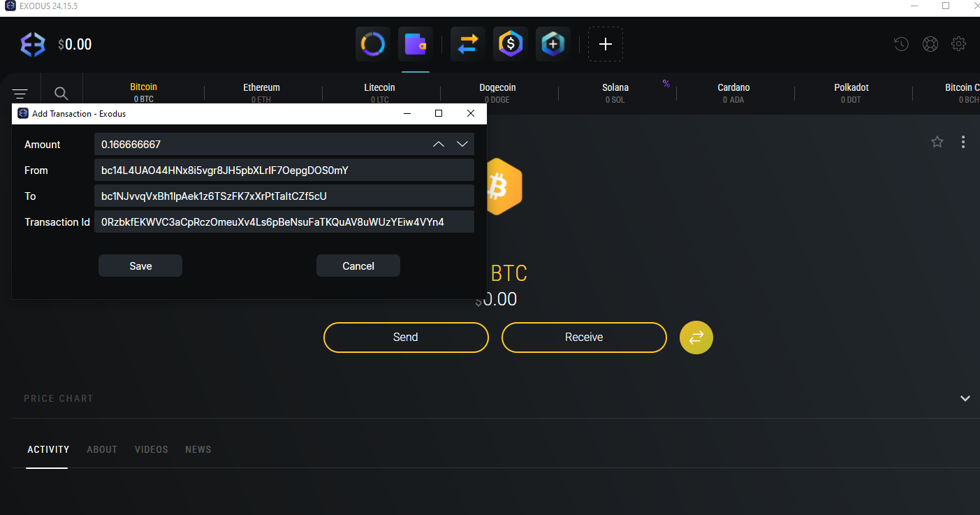This screenshot has height=515, width=980.
Task: Switch to the VIDEOS tab
Action: tap(152, 449)
